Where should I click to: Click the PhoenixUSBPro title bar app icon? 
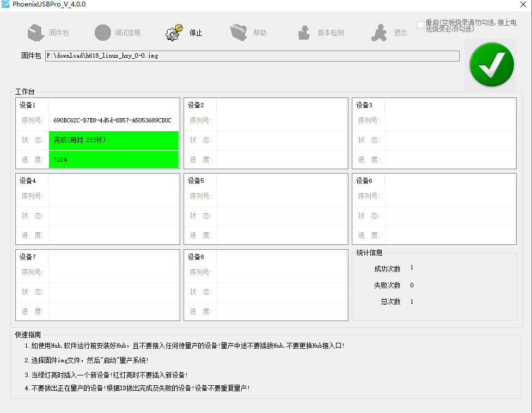click(6, 4)
